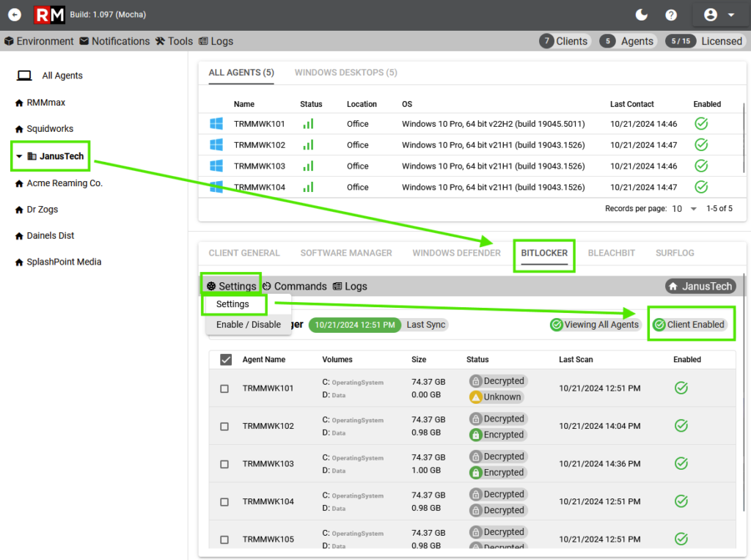Image resolution: width=751 pixels, height=560 pixels.
Task: Click the RM logo
Action: pos(49,15)
